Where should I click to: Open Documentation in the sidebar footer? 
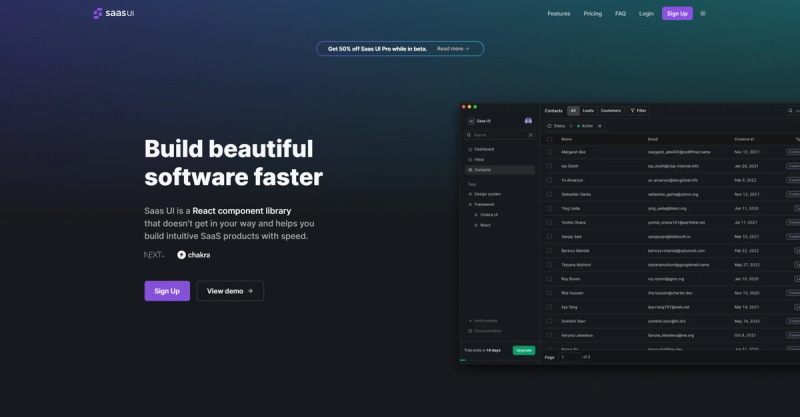click(x=485, y=331)
